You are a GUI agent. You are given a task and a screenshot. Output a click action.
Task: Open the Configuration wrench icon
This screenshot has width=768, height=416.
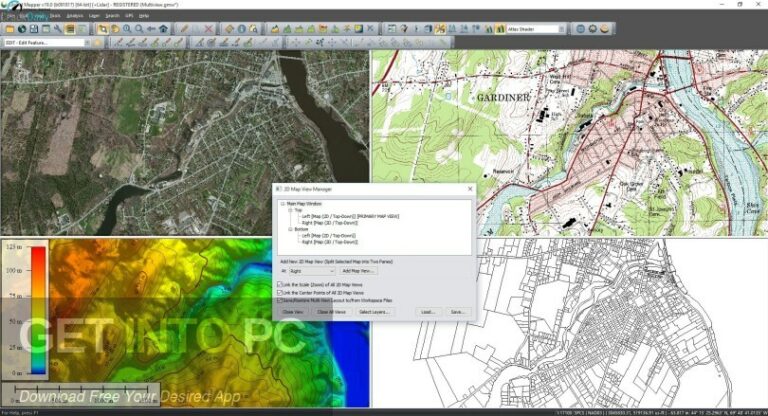[x=58, y=29]
